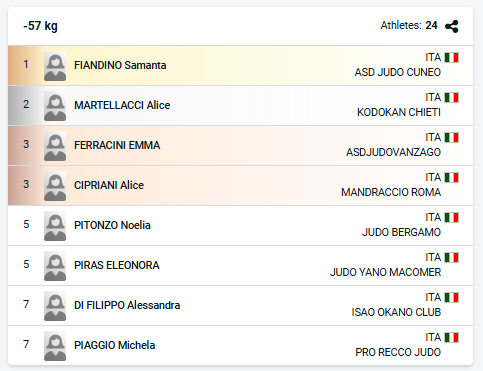The image size is (483, 371).
Task: Open athlete link MARTELLACCI Alice
Action: 122,105
